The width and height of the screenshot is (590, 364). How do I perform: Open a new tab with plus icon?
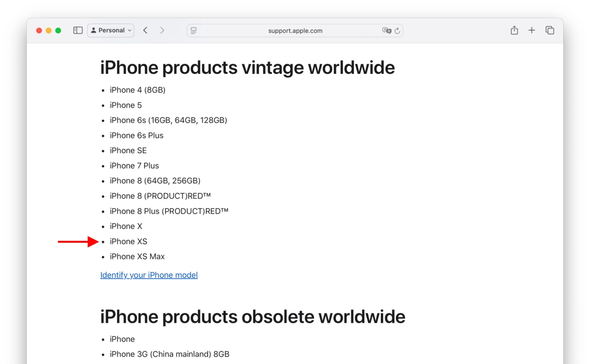point(531,30)
